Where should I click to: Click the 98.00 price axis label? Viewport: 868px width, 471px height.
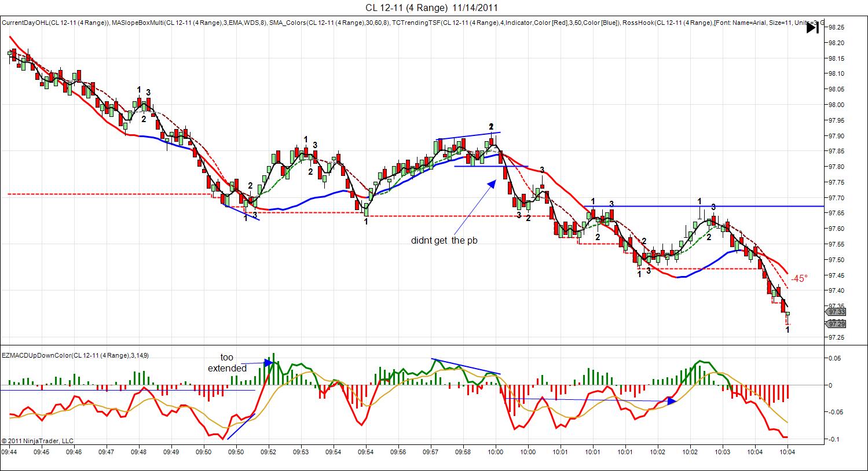click(836, 105)
